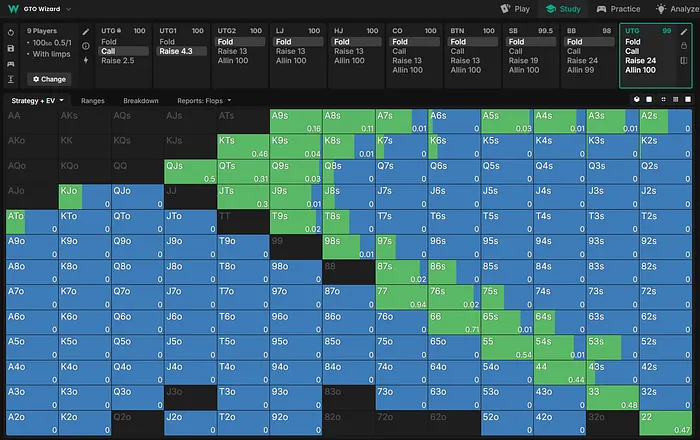Viewport: 700px width, 440px height.
Task: Click the lightning bolt icon
Action: tap(86, 60)
